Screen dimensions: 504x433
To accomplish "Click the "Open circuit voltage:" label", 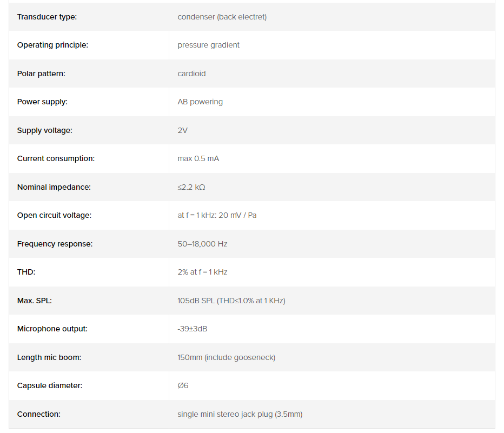I will pyautogui.click(x=54, y=215).
